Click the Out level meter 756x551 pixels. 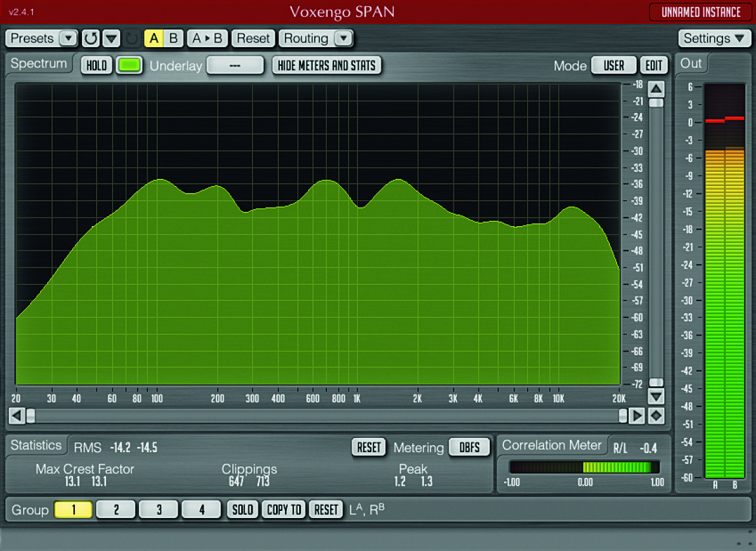(724, 280)
